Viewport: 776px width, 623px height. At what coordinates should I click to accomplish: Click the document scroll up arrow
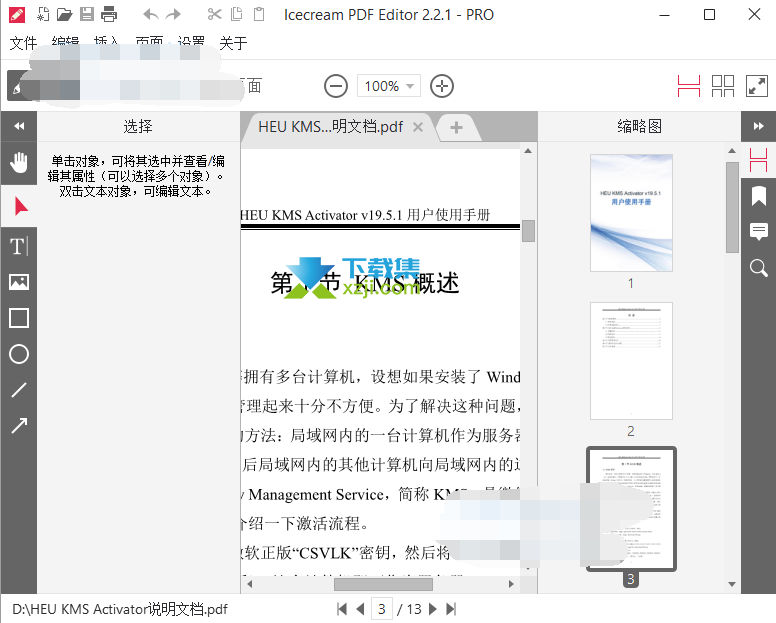click(x=528, y=150)
